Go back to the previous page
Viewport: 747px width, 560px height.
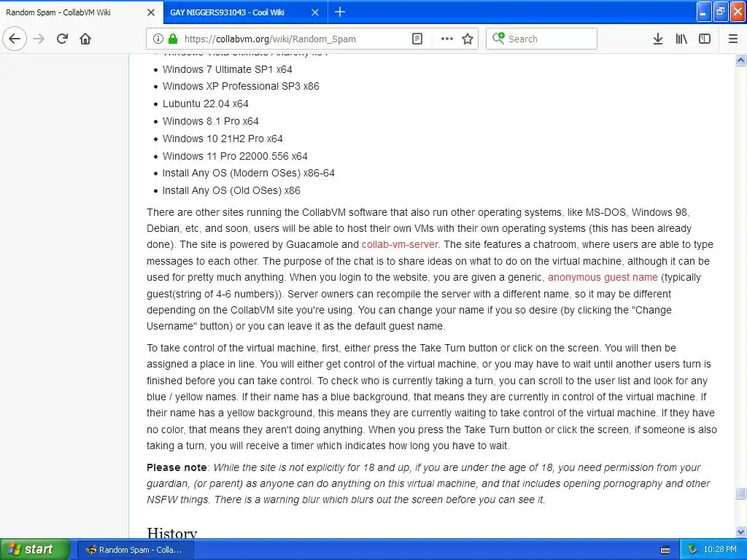click(15, 39)
